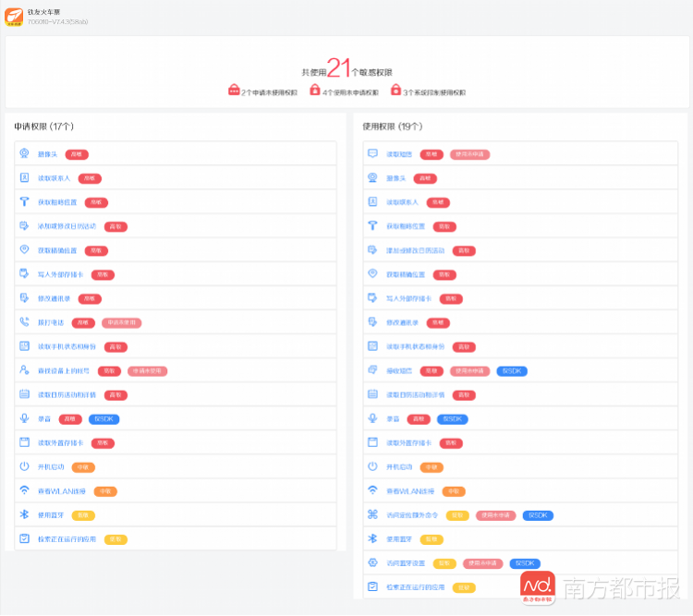Image resolution: width=693 pixels, height=616 pixels.
Task: Click the power icon in 申请权限 list
Action: click(24, 466)
